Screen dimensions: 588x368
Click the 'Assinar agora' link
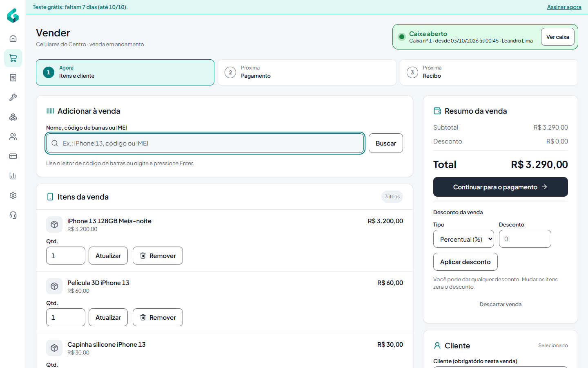(564, 7)
